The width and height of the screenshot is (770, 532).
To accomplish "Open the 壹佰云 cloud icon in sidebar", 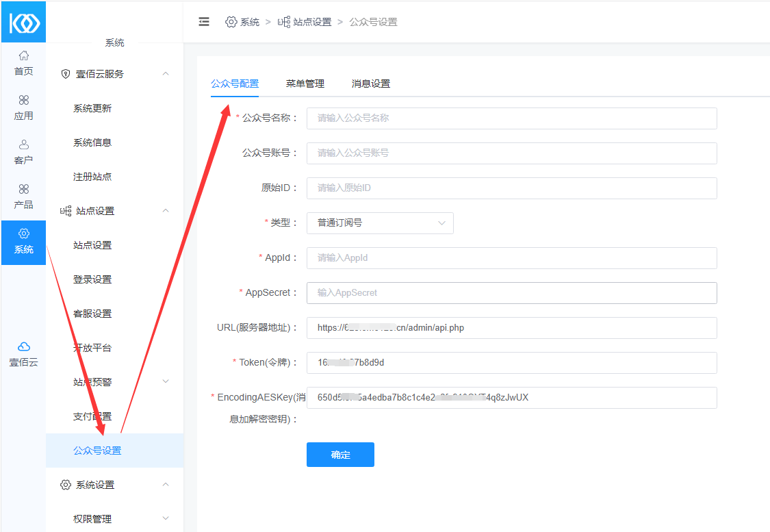I will click(23, 347).
